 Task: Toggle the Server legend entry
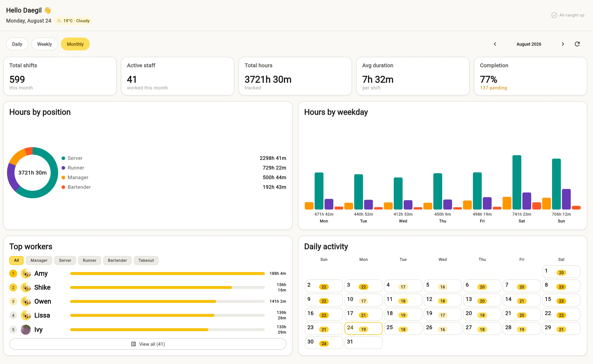point(72,158)
